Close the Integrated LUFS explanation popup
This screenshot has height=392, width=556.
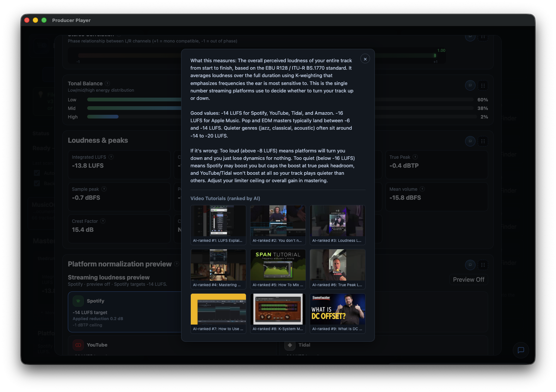click(365, 59)
